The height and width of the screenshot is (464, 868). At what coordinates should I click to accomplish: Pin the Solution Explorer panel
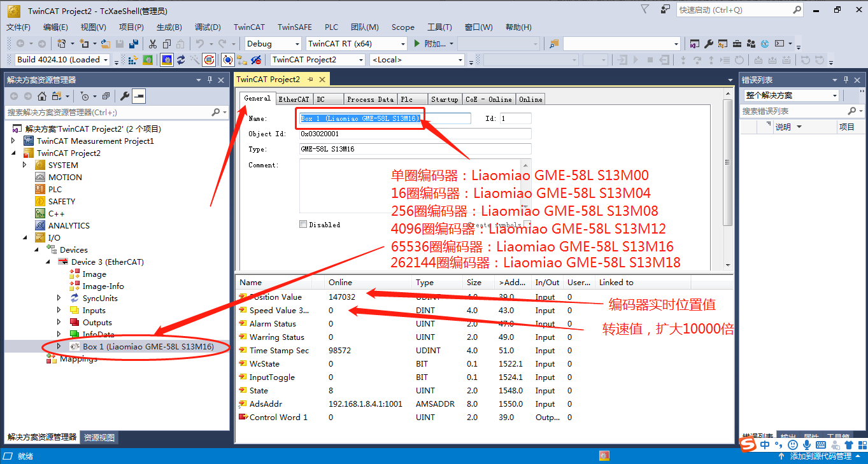(x=210, y=80)
